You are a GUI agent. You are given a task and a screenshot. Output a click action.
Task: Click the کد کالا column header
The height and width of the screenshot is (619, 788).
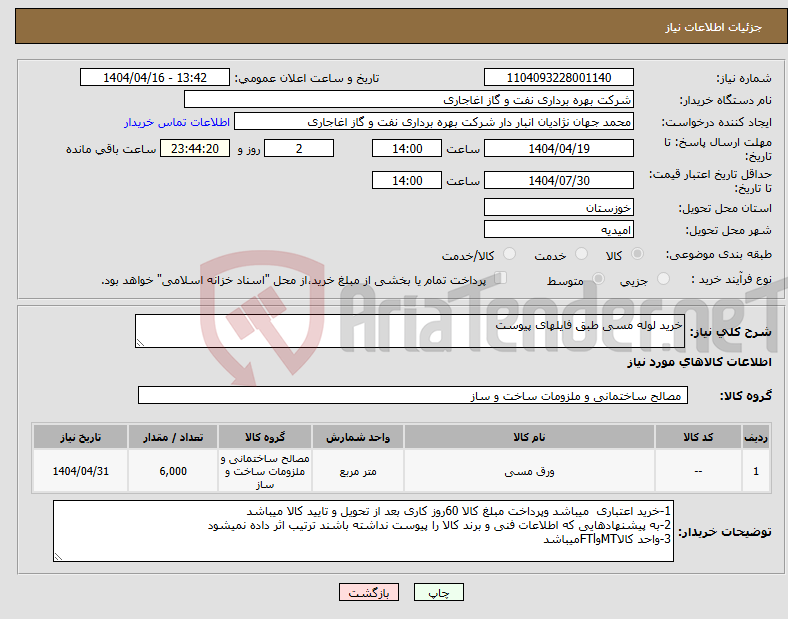[x=698, y=437]
